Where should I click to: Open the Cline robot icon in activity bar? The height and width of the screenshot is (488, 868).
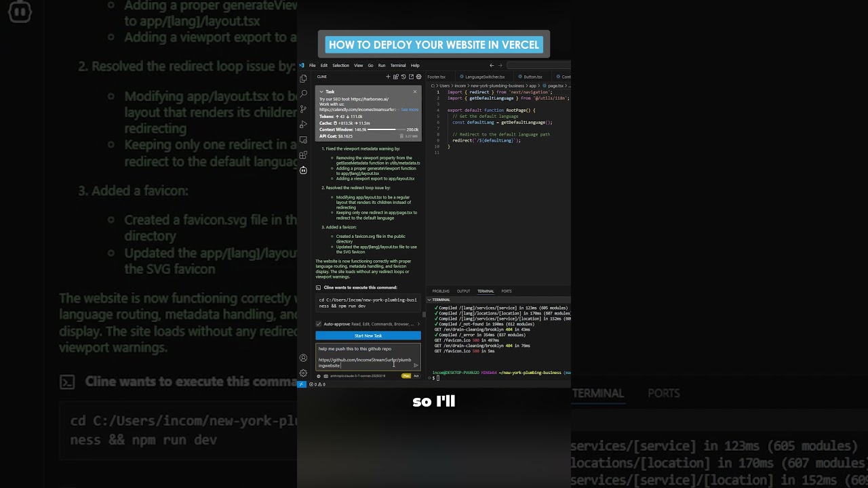[303, 170]
